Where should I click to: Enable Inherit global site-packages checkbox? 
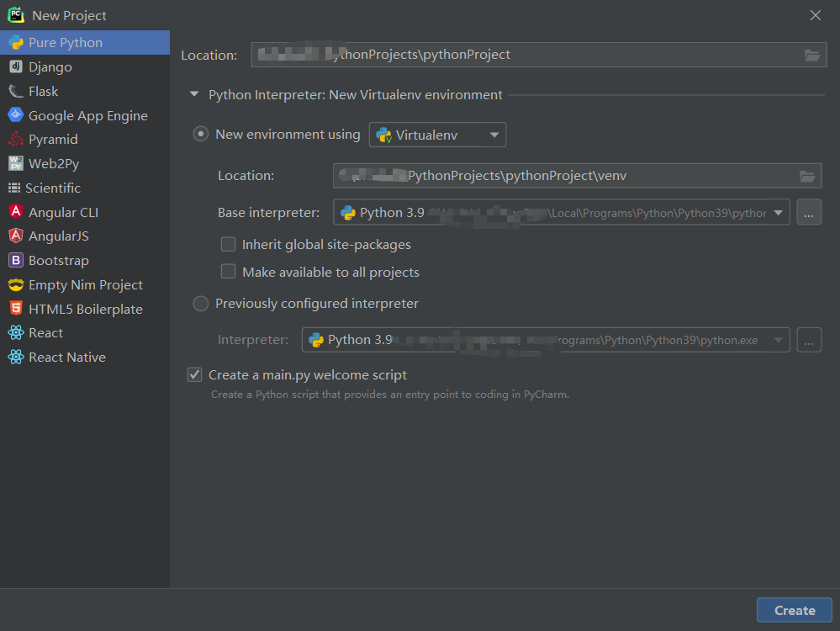coord(228,245)
